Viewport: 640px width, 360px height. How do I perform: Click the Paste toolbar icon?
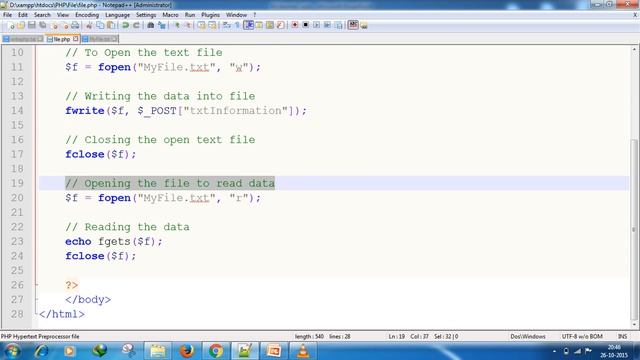pos(111,25)
